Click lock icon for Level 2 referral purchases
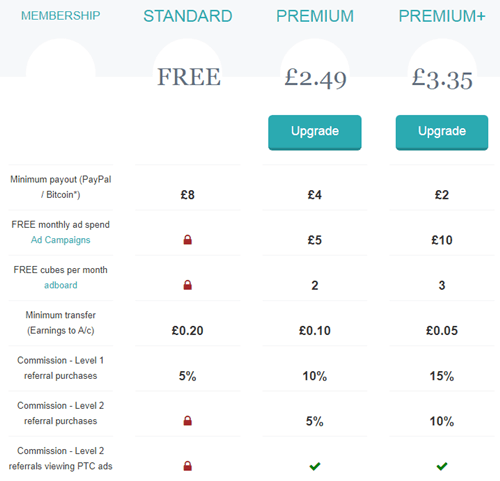Screen dimensions: 500x481 [188, 421]
